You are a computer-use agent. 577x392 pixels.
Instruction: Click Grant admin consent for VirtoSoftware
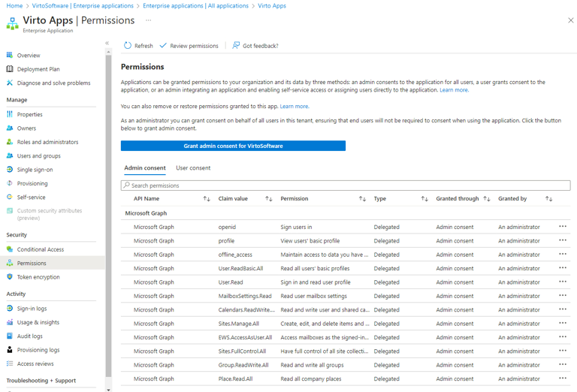[233, 146]
